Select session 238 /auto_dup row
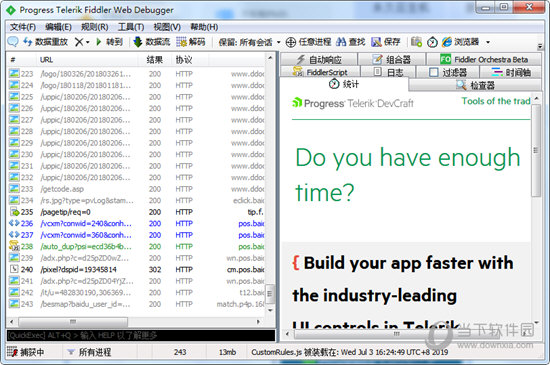This screenshot has height=365, width=550. (136, 247)
